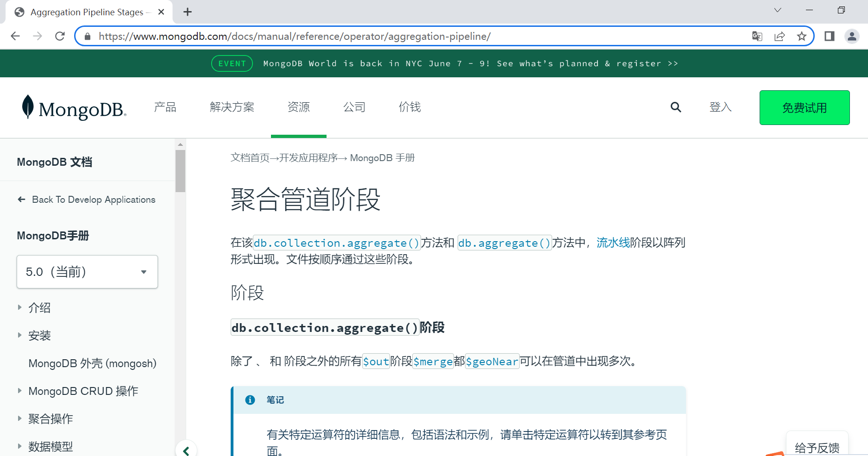Open MongoDB World event banner link
This screenshot has height=456, width=868.
(471, 63)
